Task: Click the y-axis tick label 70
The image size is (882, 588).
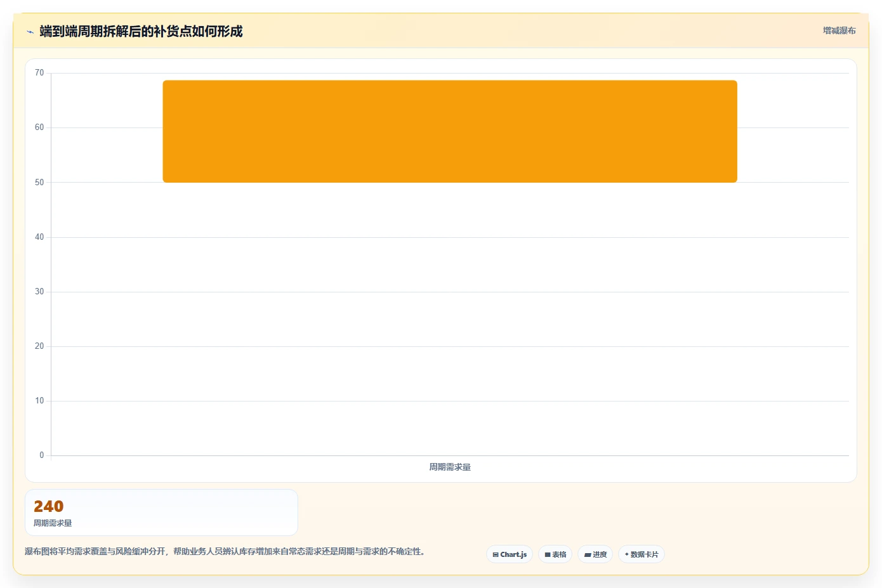Action: 39,73
